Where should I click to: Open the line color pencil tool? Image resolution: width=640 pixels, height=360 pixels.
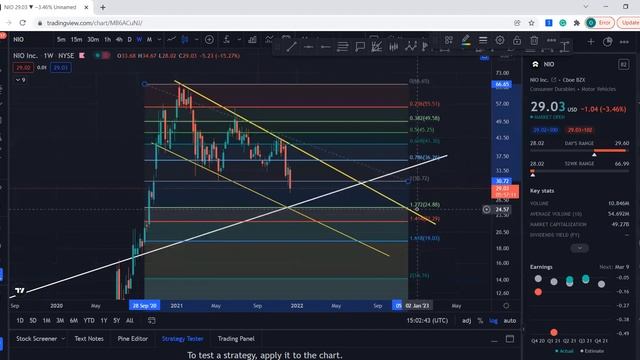click(x=466, y=40)
